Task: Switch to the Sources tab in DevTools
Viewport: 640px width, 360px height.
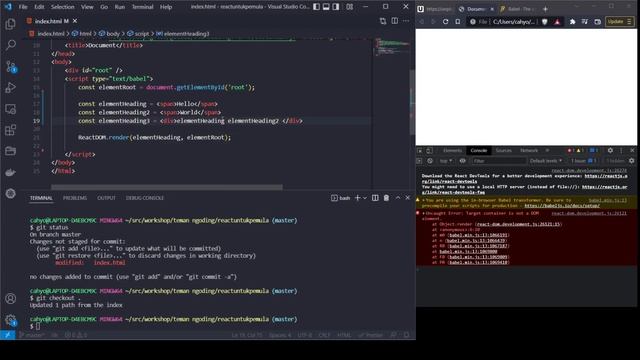Action: pyautogui.click(x=504, y=151)
